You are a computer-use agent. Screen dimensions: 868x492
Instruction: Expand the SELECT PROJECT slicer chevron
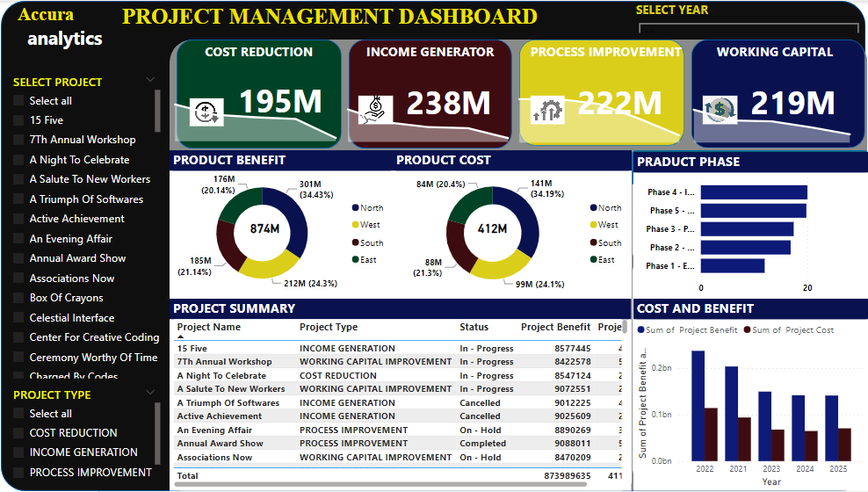[x=150, y=80]
